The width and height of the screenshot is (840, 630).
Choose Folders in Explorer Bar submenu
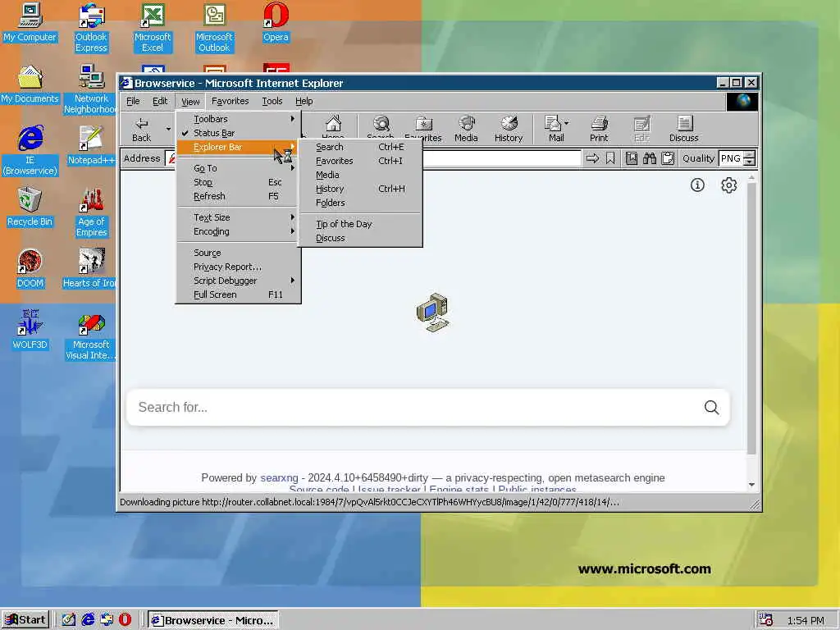(x=360, y=203)
